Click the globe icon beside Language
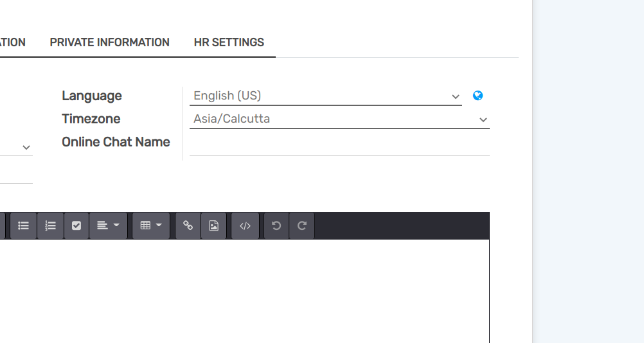 click(478, 96)
